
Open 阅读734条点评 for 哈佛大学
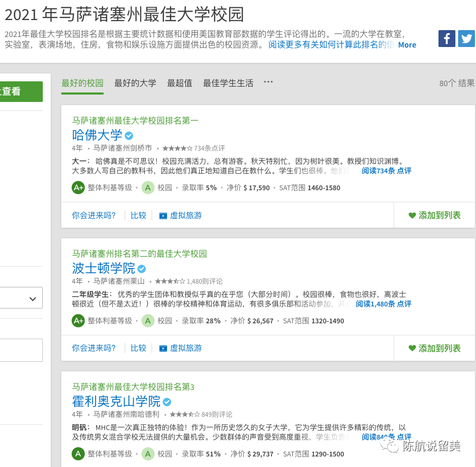coord(386,171)
